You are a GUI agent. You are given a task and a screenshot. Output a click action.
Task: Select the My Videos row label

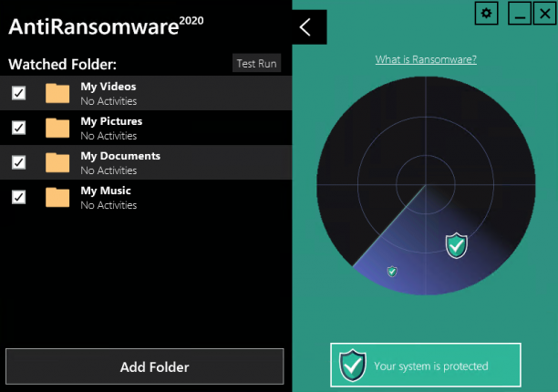(108, 87)
